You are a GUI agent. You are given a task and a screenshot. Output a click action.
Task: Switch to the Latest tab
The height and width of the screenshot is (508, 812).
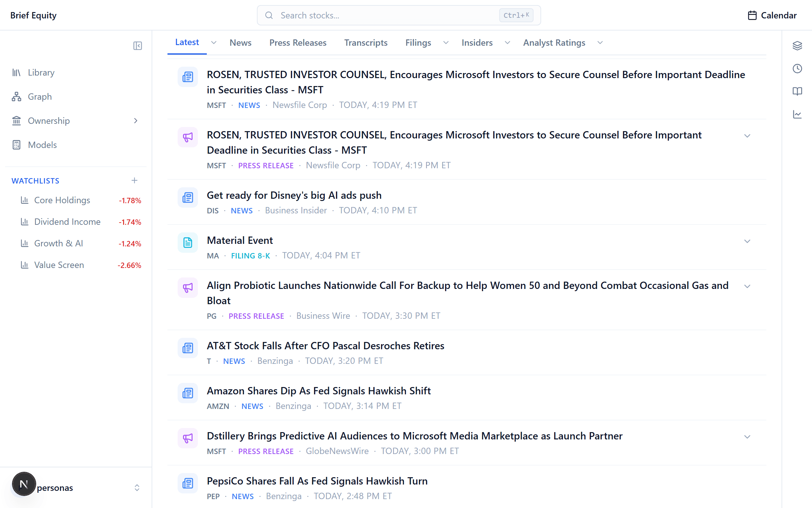pyautogui.click(x=187, y=42)
